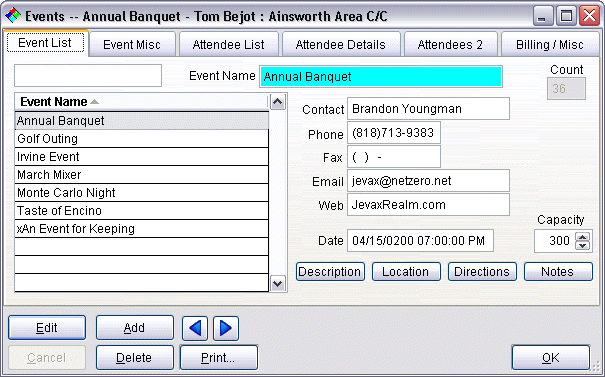Select Monte Carlo Night in the list
Viewport: 605px width, 377px height.
141,193
